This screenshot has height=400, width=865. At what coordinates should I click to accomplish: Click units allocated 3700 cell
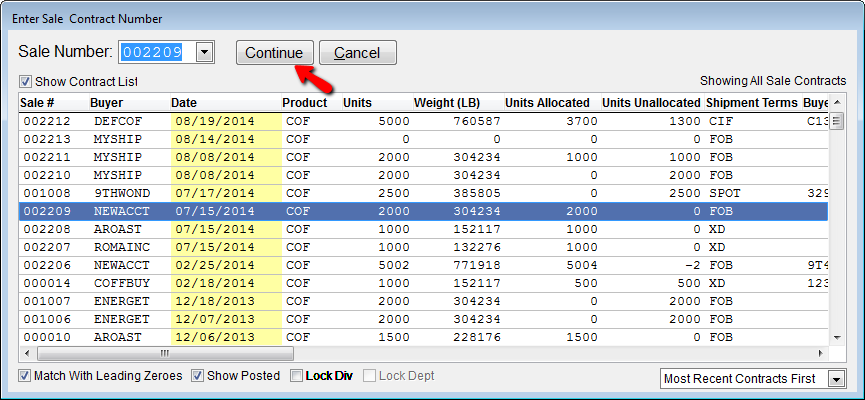552,121
